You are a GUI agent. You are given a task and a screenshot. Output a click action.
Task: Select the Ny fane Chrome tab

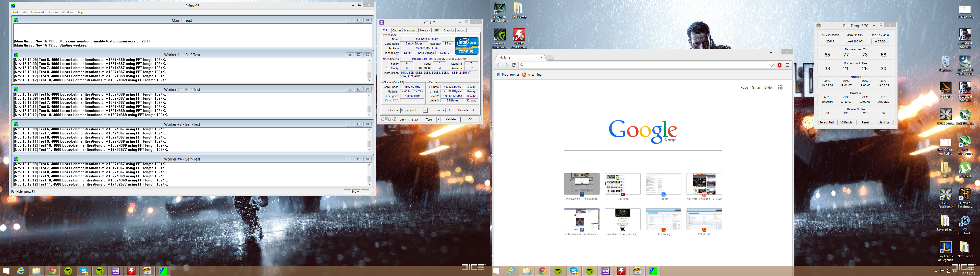click(520, 57)
